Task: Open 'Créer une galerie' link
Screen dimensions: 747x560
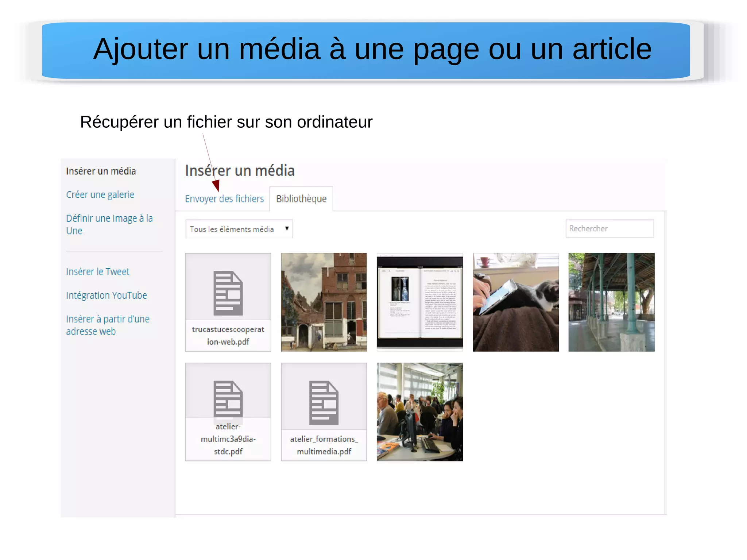Action: tap(100, 195)
